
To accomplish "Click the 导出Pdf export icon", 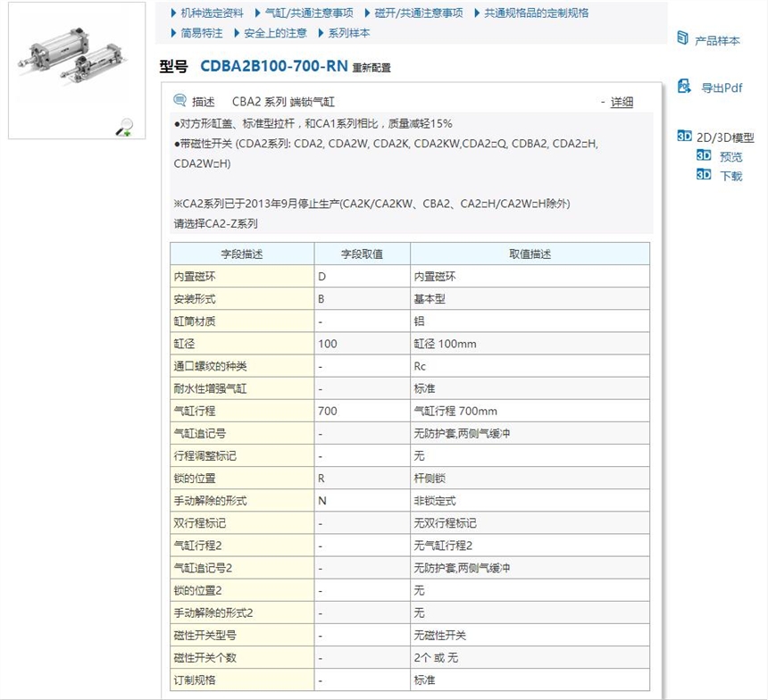I will tap(684, 87).
